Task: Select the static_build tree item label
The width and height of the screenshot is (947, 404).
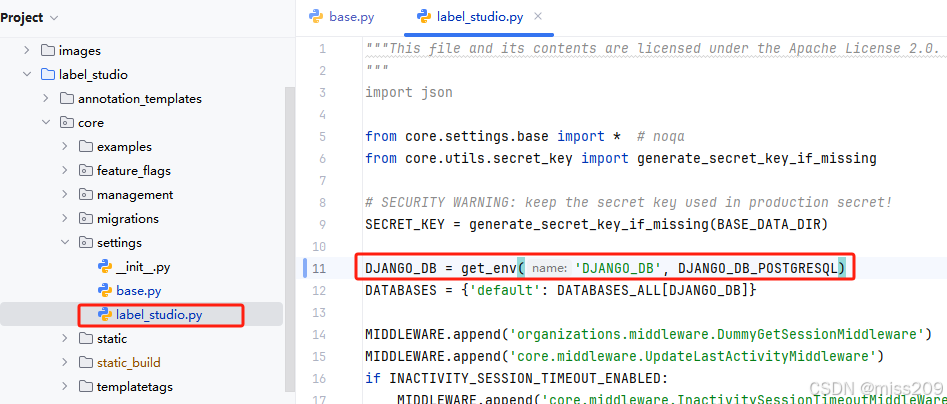Action: [129, 363]
